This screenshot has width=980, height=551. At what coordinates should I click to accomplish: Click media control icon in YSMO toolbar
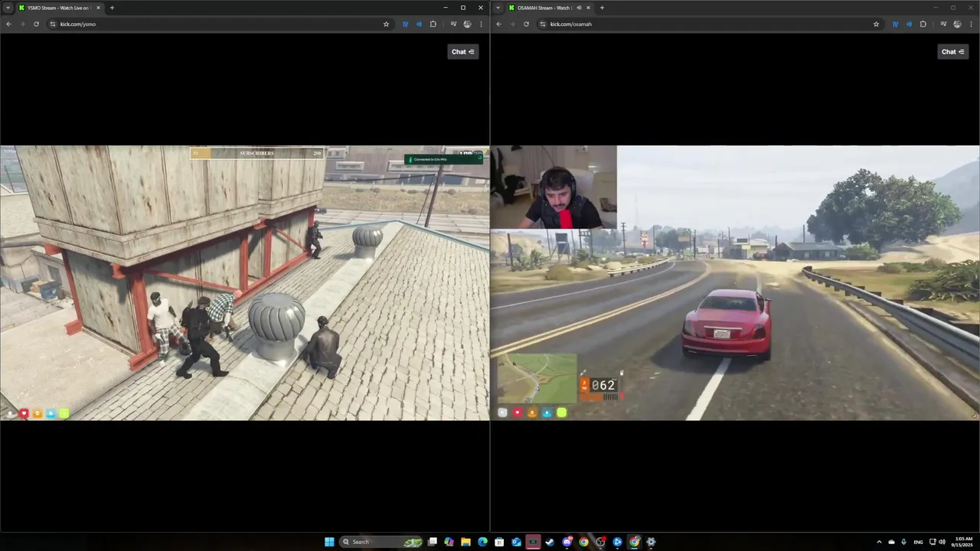tap(453, 24)
